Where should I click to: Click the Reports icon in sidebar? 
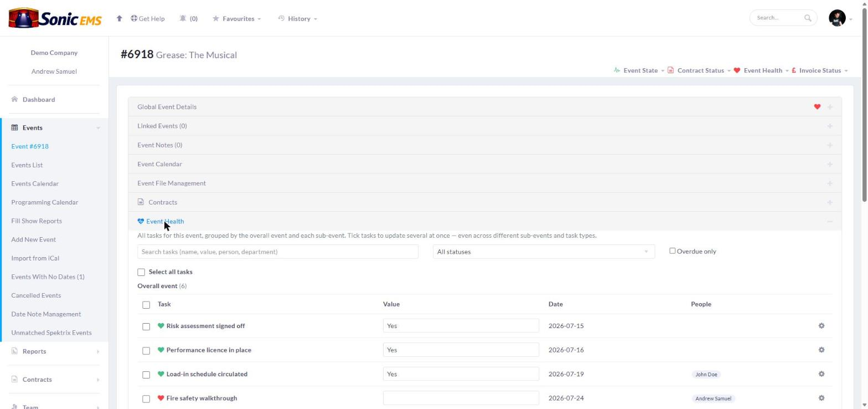(x=14, y=351)
